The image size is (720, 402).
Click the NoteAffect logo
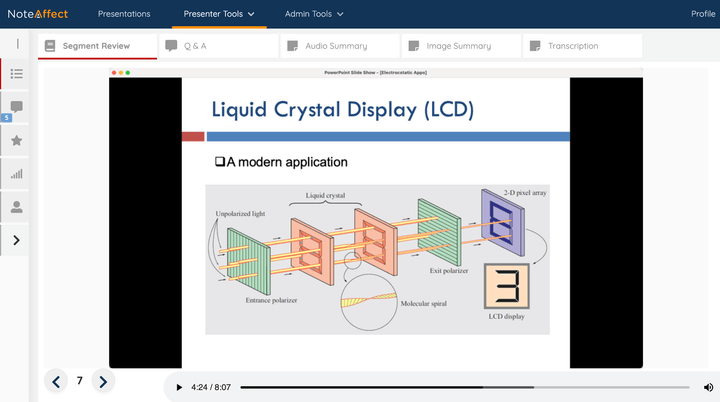[39, 14]
